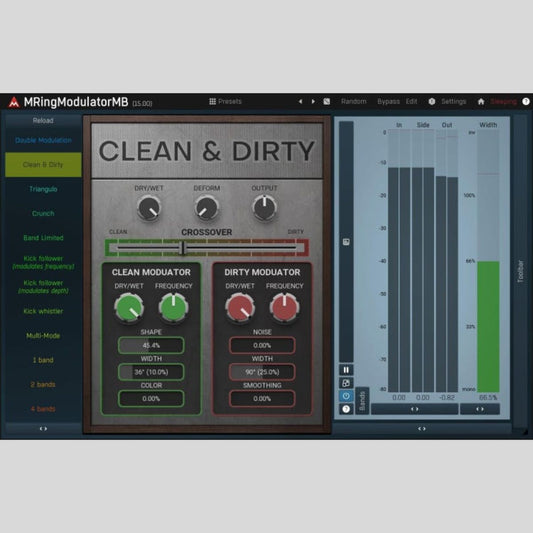This screenshot has width=533, height=533.
Task: Expand the level meters arrows button
Action: tap(414, 409)
